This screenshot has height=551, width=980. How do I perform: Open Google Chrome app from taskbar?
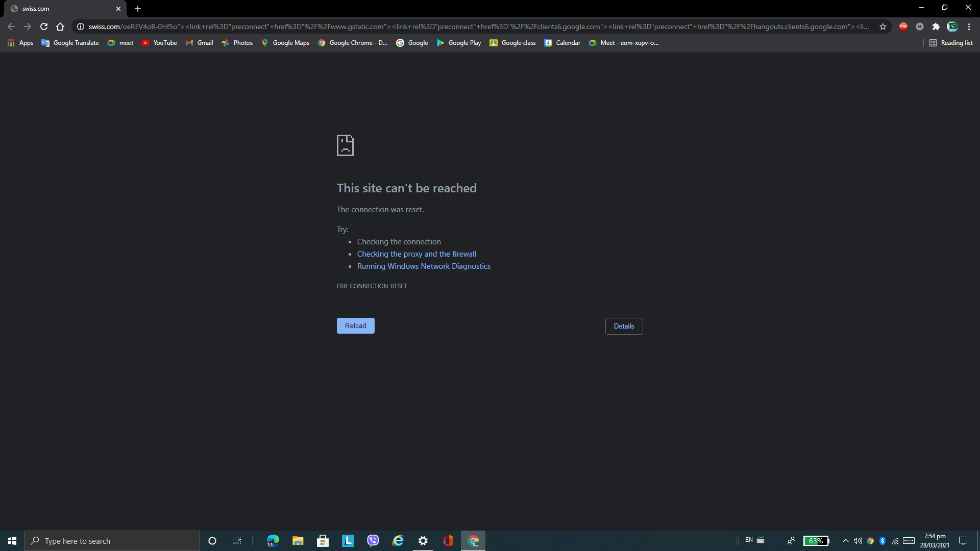click(x=475, y=541)
